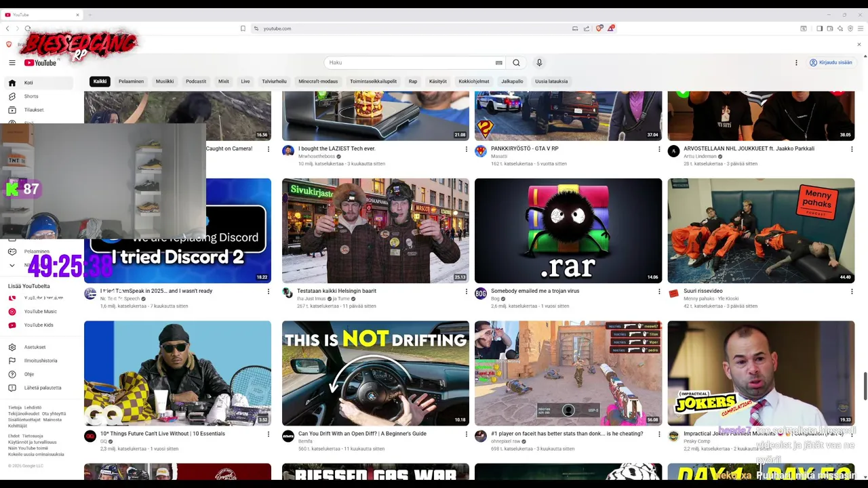
Task: Select the YouTube browser tab
Action: (x=42, y=14)
